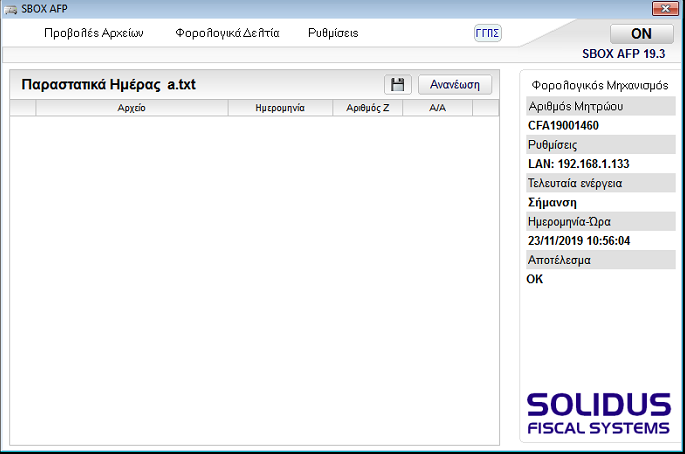Click the A/A column header
The height and width of the screenshot is (454, 685).
(437, 108)
